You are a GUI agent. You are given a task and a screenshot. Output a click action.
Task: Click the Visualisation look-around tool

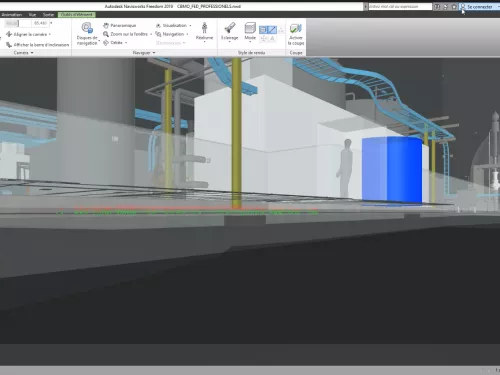[171, 25]
